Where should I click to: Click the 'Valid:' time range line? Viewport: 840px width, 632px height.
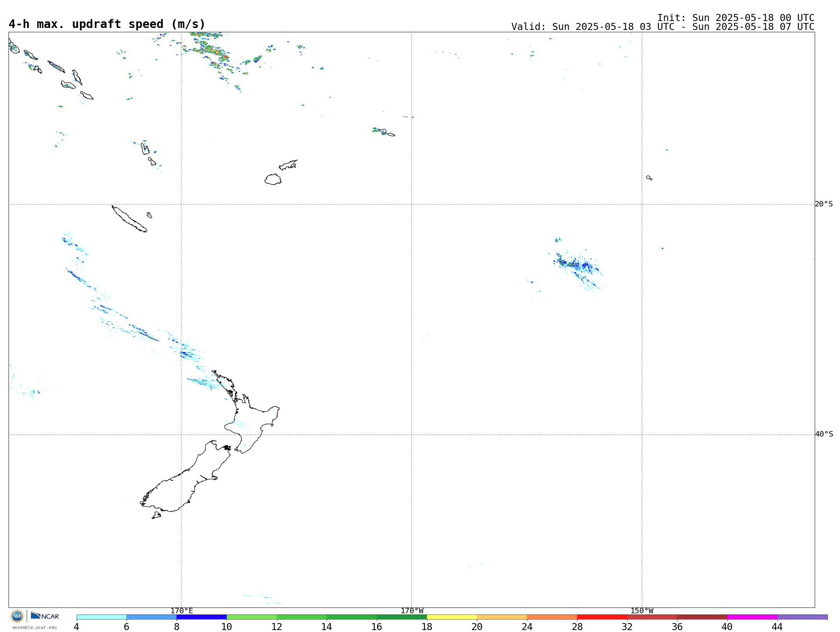663,27
